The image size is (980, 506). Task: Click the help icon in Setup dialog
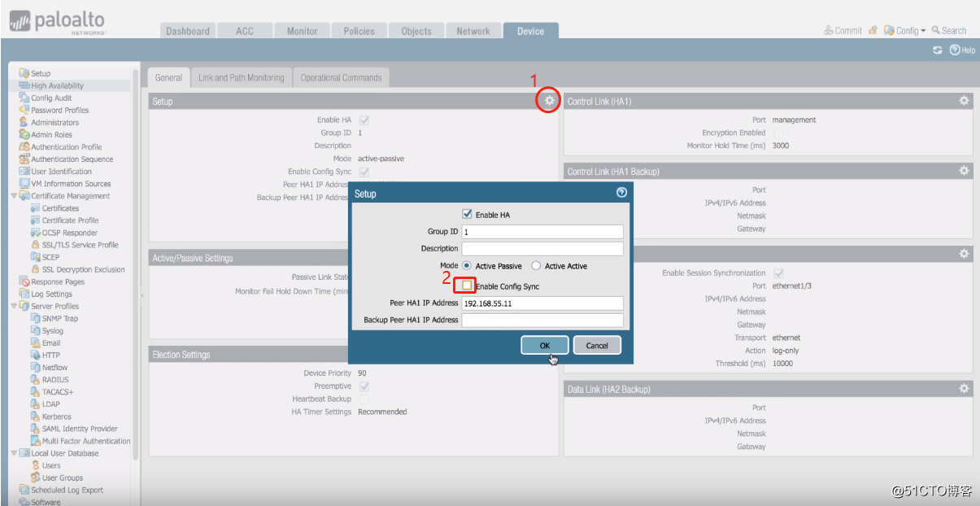click(621, 194)
